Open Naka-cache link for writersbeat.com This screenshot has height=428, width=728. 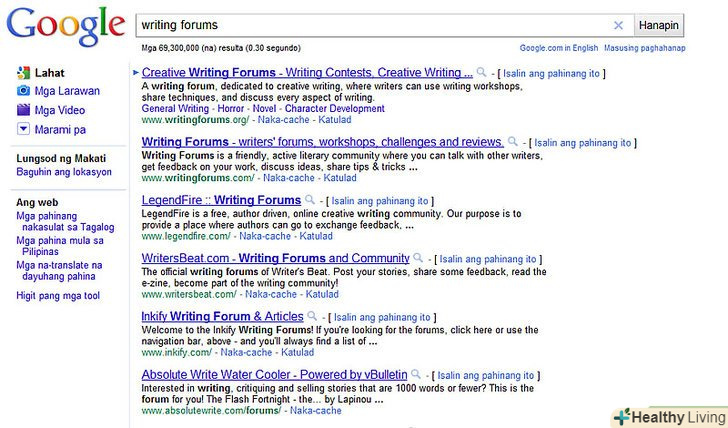pos(270,294)
